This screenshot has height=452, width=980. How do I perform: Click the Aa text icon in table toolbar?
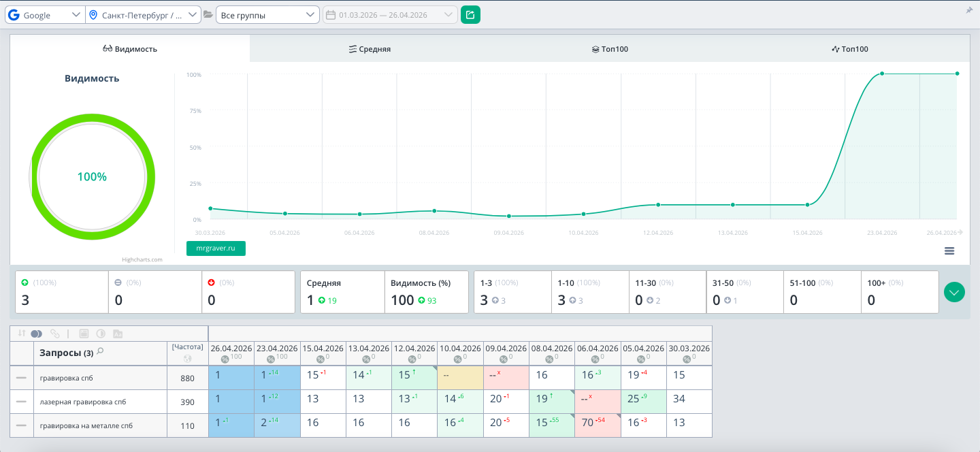(118, 334)
